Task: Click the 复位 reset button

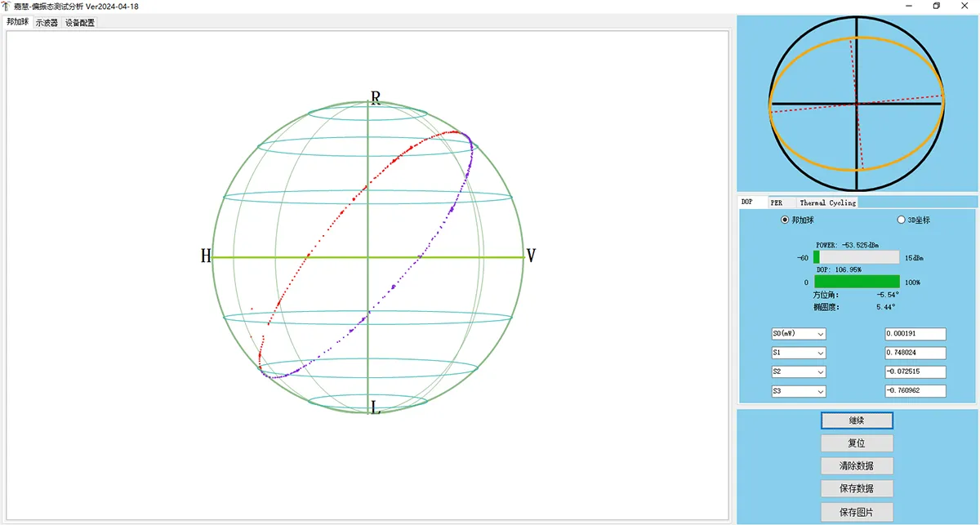Action: click(857, 443)
